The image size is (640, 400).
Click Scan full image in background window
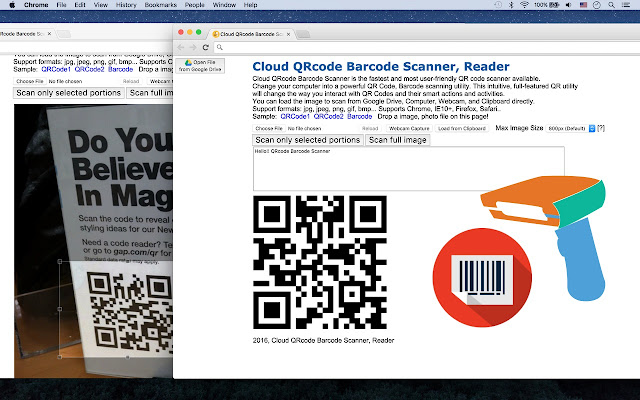pyautogui.click(x=150, y=93)
